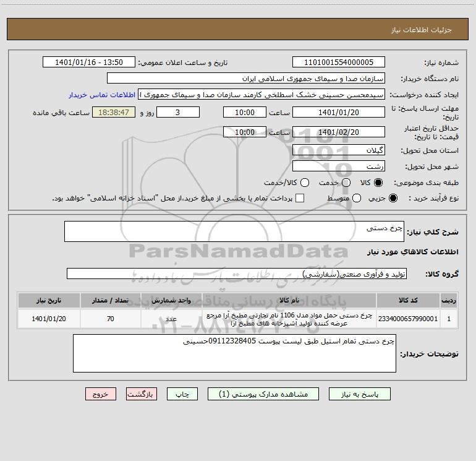The width and height of the screenshot is (476, 461).
Task: Click the remaining time 18:38:47 field
Action: (114, 113)
